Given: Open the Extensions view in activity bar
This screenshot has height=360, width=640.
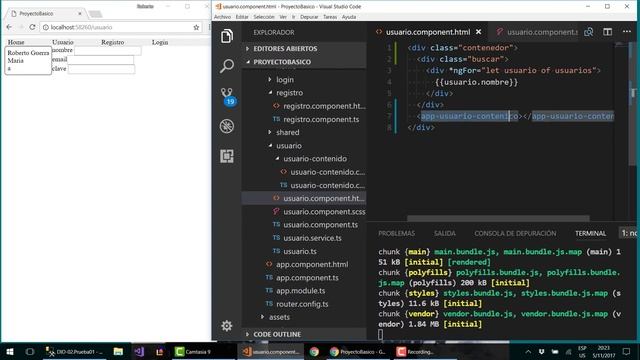Looking at the screenshot, I should click(227, 156).
